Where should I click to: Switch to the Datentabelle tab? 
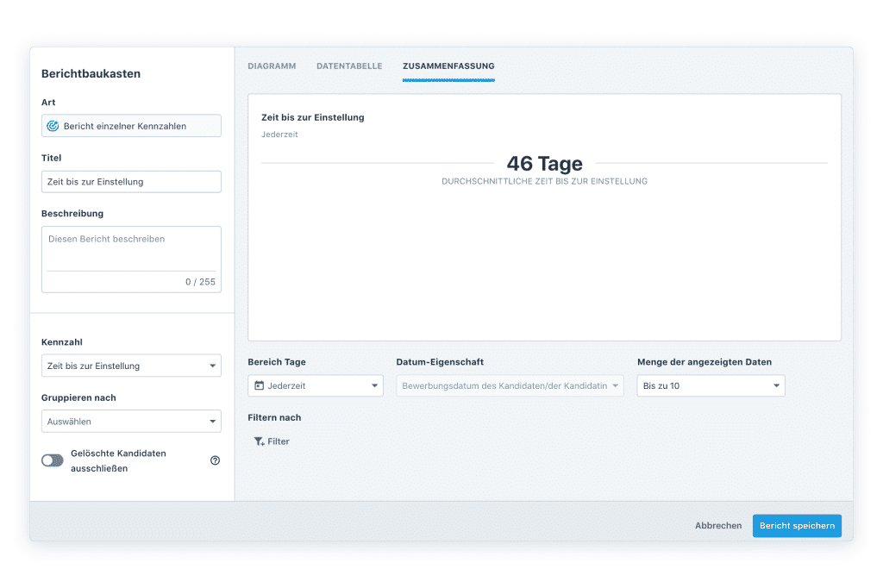click(349, 66)
